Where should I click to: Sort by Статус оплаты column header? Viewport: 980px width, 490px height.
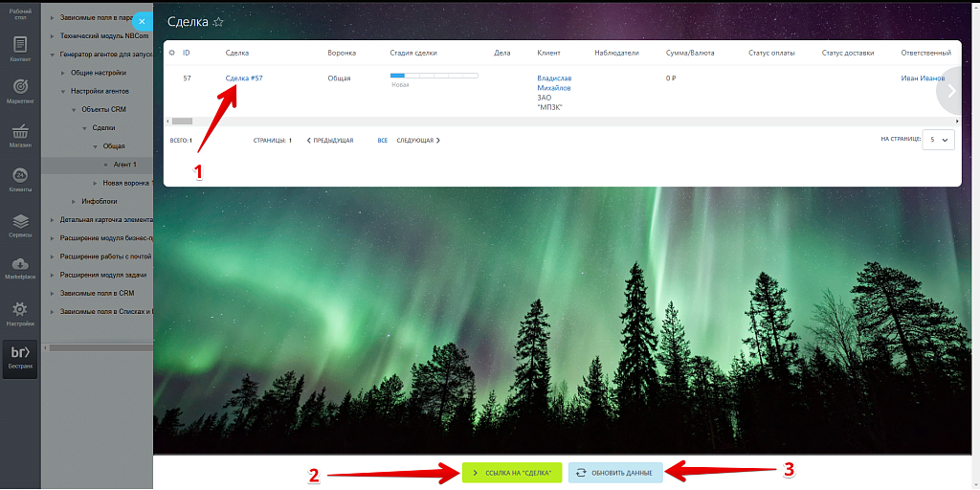(x=771, y=54)
